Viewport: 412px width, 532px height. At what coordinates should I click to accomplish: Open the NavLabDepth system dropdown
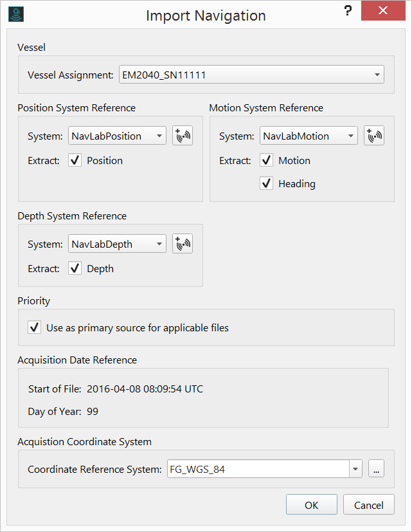[x=117, y=244]
